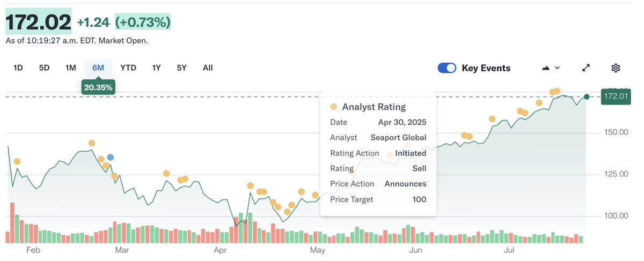Select the 5D time range
Screen dimensions: 644x261
pos(44,68)
